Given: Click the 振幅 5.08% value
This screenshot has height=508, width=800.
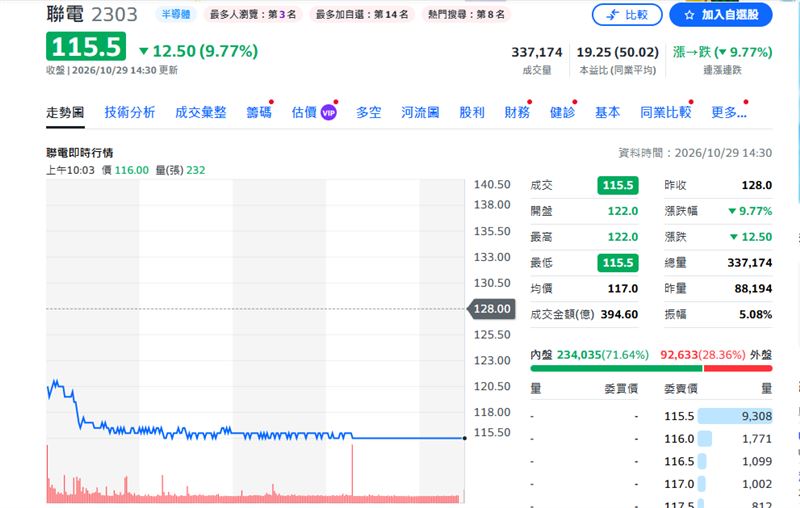Looking at the screenshot, I should [756, 314].
